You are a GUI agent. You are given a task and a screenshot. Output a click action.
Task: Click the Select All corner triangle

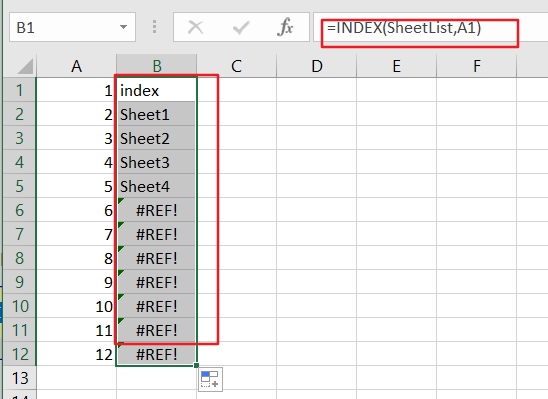[25, 66]
